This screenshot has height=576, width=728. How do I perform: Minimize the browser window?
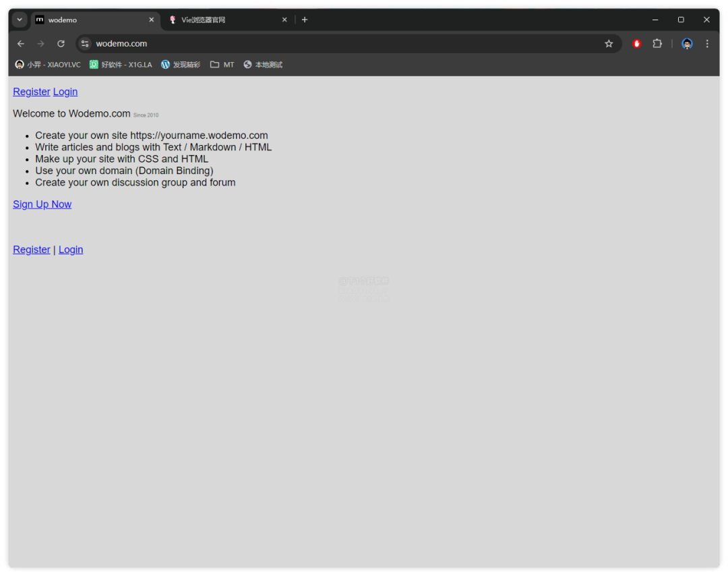655,20
